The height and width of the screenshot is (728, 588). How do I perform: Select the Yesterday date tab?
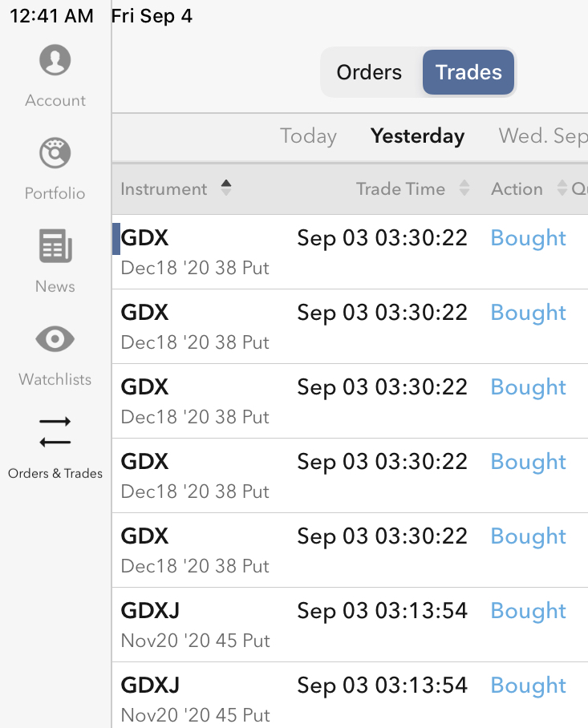[x=417, y=136]
